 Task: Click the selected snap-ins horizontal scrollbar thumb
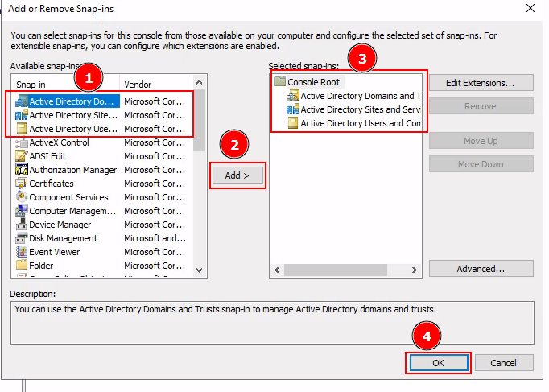pyautogui.click(x=336, y=270)
